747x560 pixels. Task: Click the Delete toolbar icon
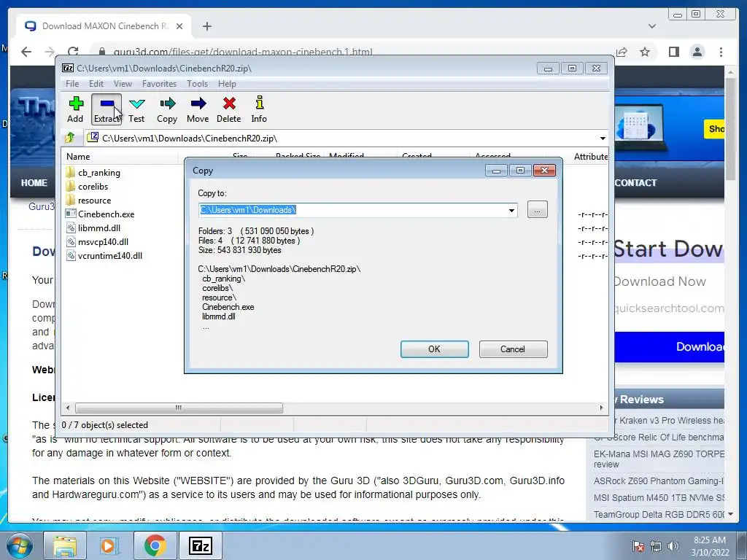coord(228,109)
